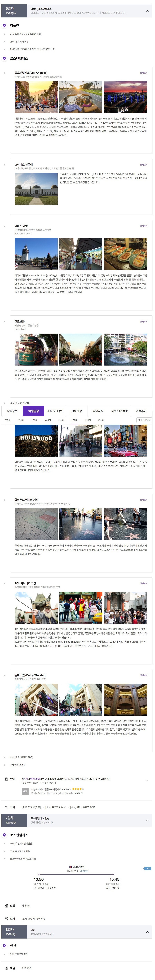Screen dimensions: 155x980
Task: Open the Grove trolley photo
Action: coord(36,350)
